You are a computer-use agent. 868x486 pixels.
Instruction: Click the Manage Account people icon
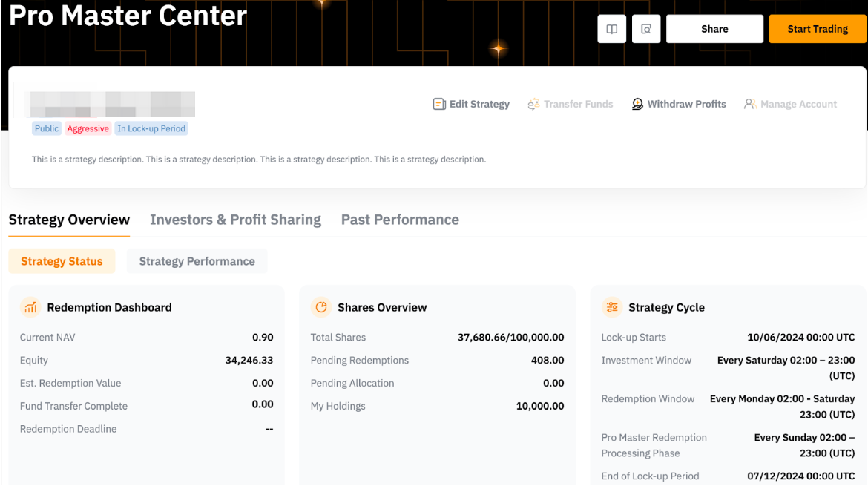(x=750, y=104)
